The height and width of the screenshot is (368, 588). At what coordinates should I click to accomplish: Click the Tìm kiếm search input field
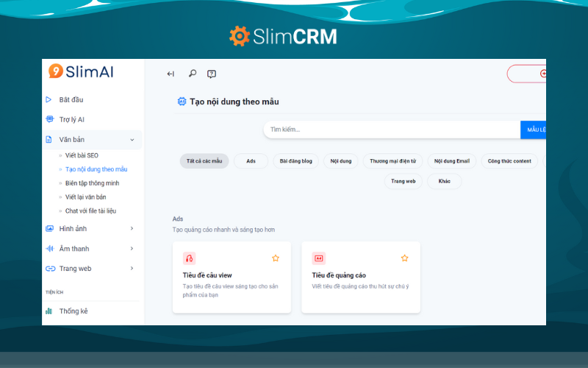391,130
